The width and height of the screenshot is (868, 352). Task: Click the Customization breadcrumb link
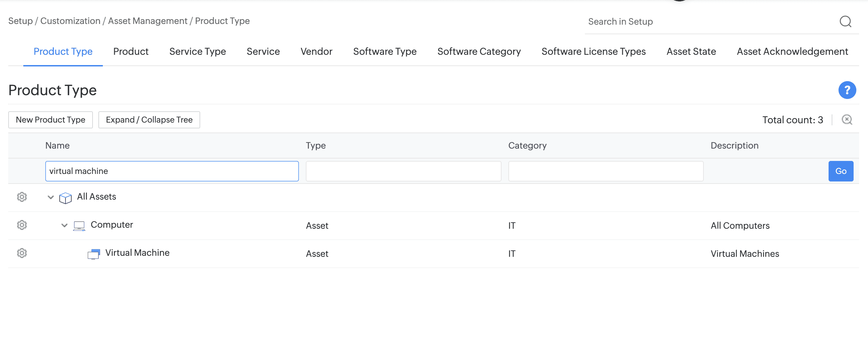(70, 21)
